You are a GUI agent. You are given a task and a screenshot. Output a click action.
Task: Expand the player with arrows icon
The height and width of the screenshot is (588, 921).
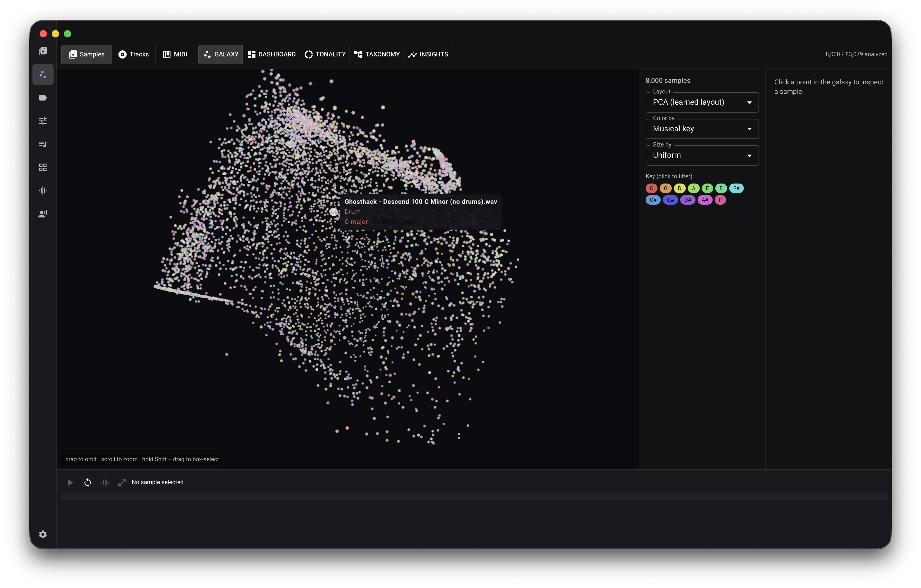(x=122, y=483)
